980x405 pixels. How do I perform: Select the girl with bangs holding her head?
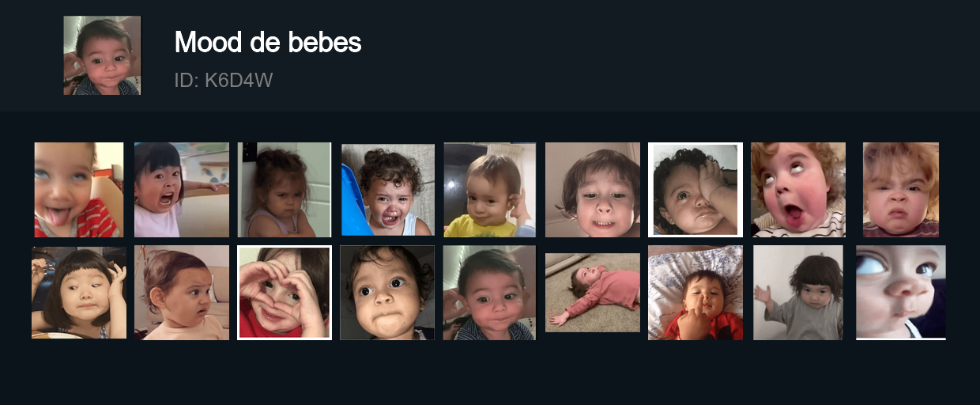(x=79, y=293)
